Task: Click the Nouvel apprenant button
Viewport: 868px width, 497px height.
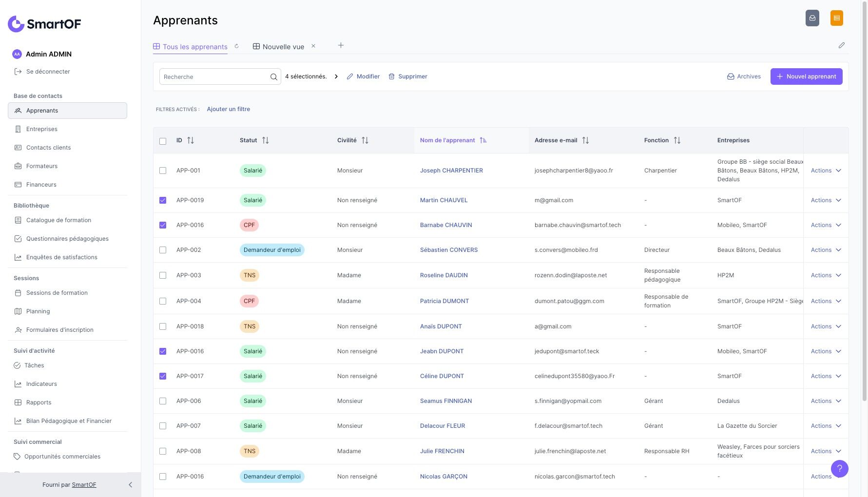Action: tap(806, 76)
